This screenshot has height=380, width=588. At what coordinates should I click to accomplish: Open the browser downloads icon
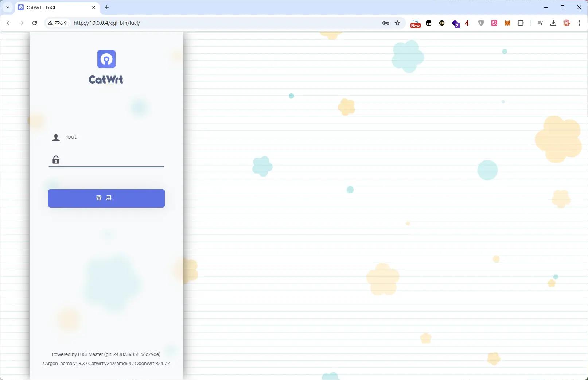click(553, 23)
